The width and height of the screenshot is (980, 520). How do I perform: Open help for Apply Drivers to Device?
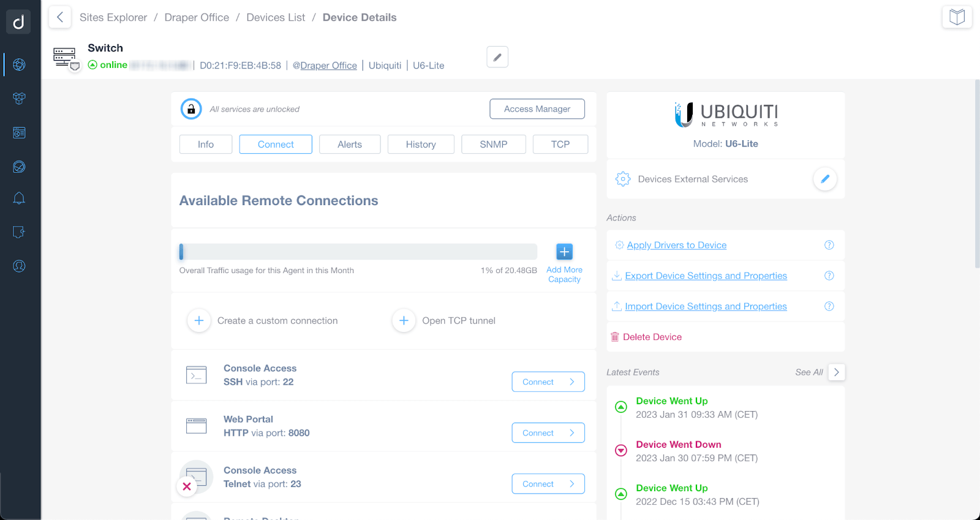coord(829,245)
